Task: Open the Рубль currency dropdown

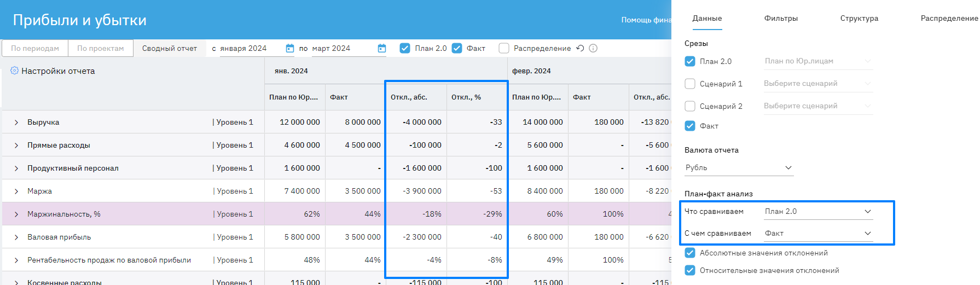Action: point(738,167)
